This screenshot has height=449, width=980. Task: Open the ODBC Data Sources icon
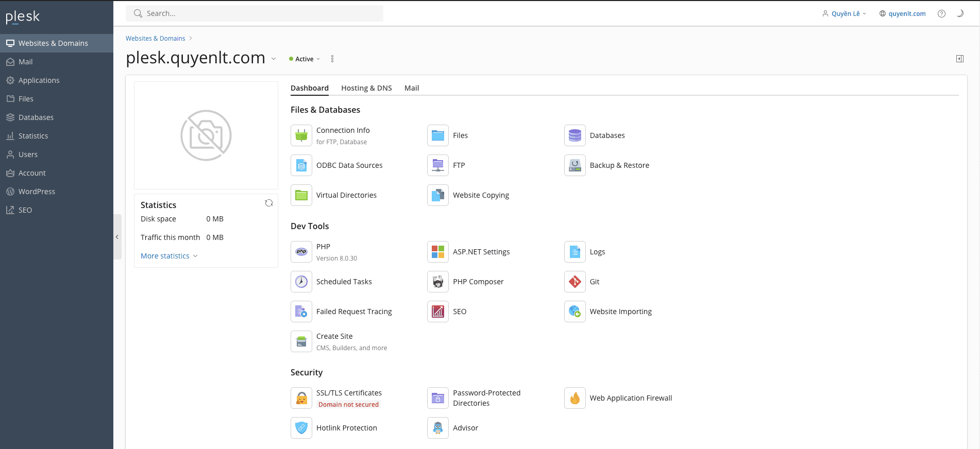301,165
